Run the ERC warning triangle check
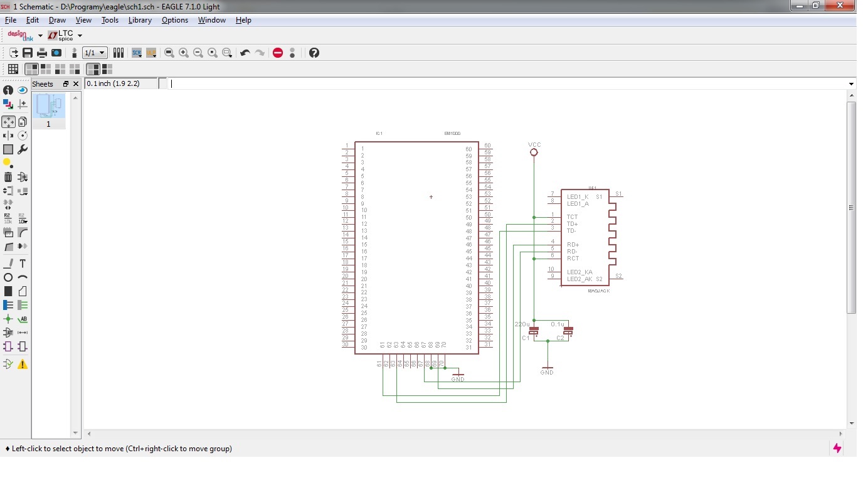The image size is (868, 497). pos(23,364)
